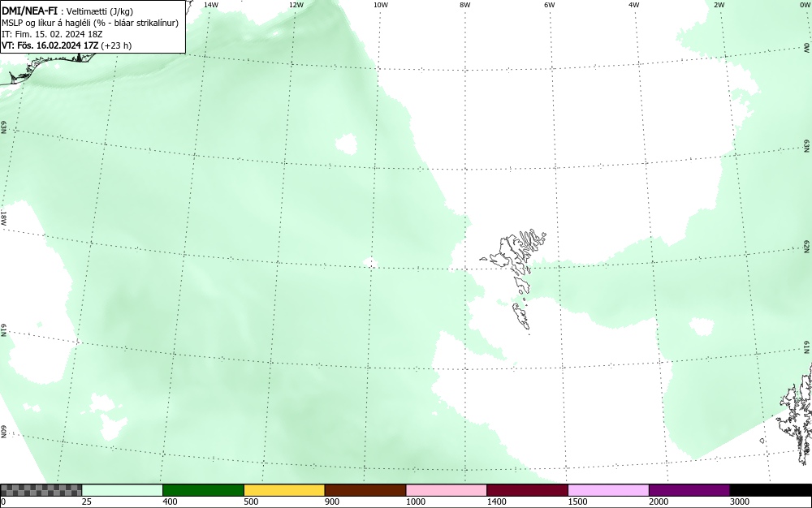Viewport: 812px width, 508px height.
Task: Click the 12W longitude label
Action: click(296, 5)
